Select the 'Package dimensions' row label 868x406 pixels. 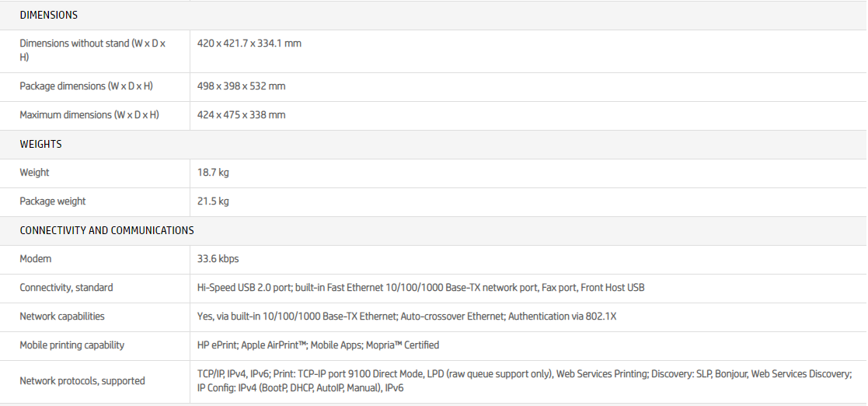85,86
